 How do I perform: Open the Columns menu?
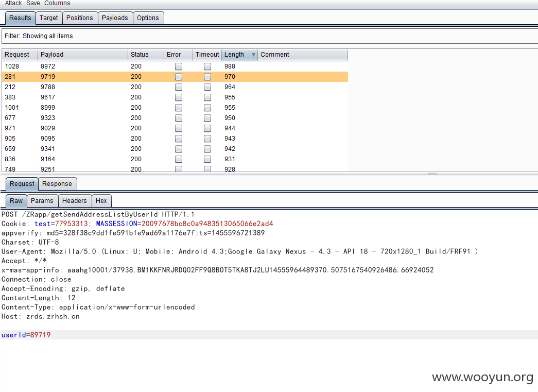57,3
